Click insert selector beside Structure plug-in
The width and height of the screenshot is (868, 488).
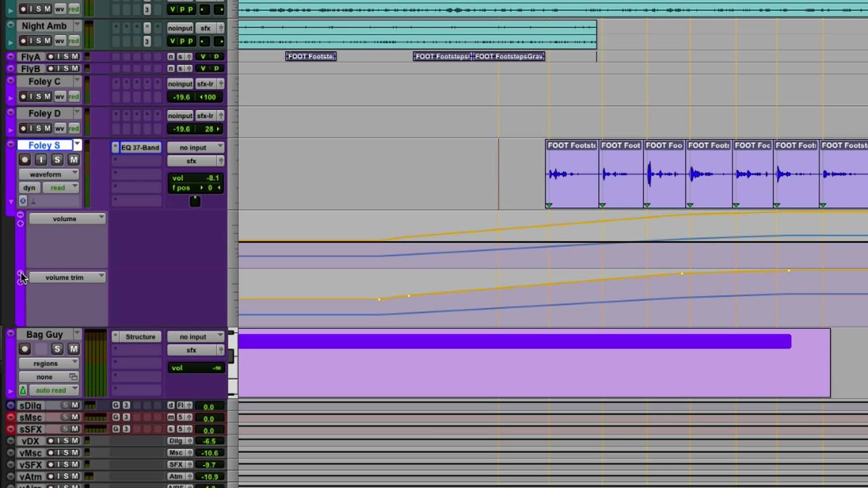[115, 336]
